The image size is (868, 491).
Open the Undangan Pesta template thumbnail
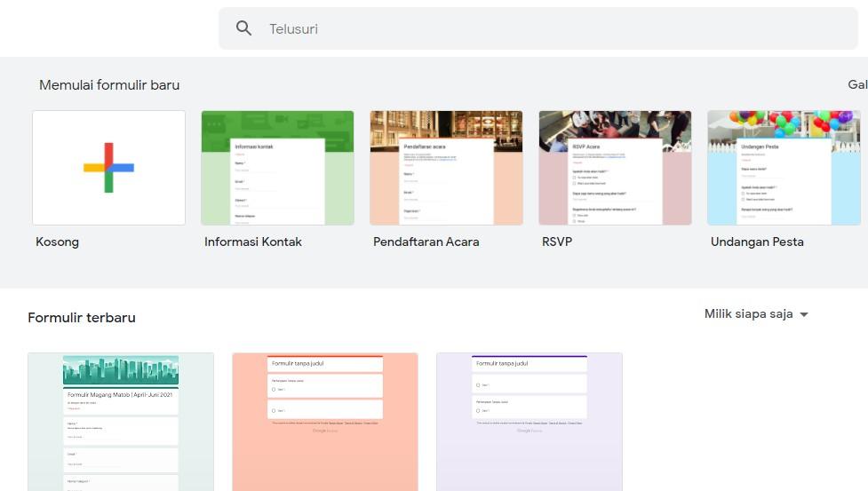pos(784,168)
